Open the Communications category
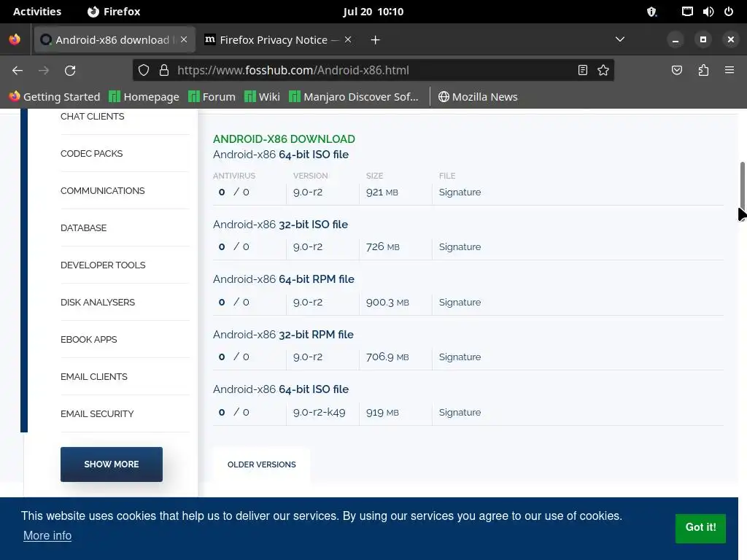Viewport: 747px width, 560px height. coord(102,191)
